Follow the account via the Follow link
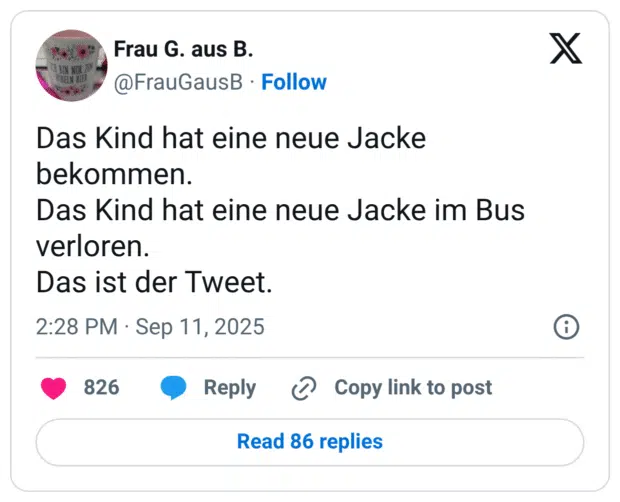Screen dimensions: 620x502 click(294, 82)
